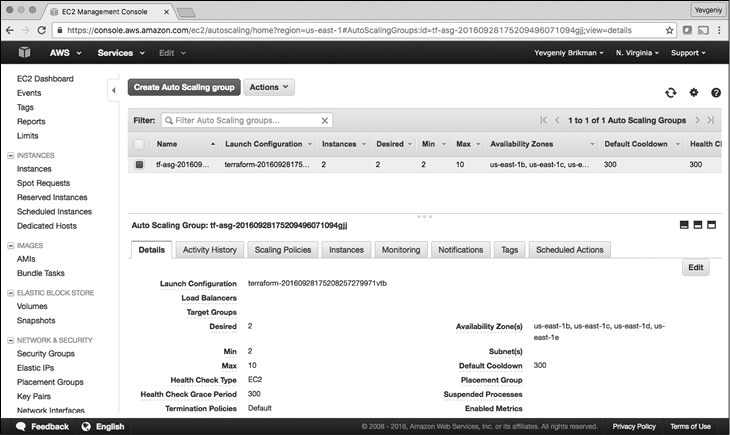This screenshot has height=435, width=730.
Task: Click Create Auto Scaling group button
Action: tap(182, 87)
